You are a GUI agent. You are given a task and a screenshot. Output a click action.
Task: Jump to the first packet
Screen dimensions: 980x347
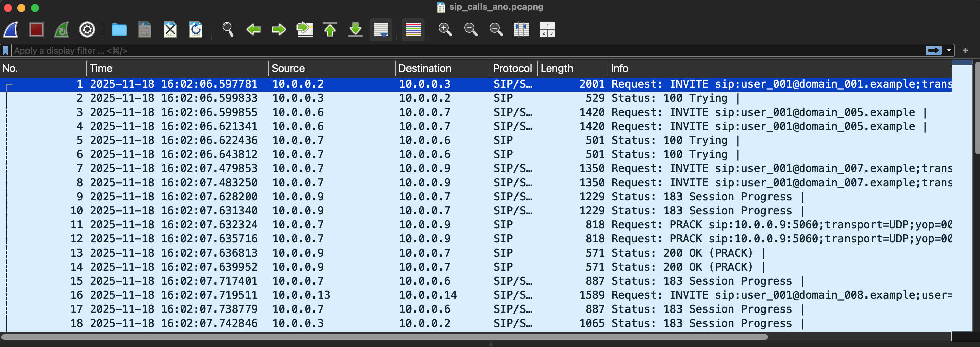click(x=330, y=29)
